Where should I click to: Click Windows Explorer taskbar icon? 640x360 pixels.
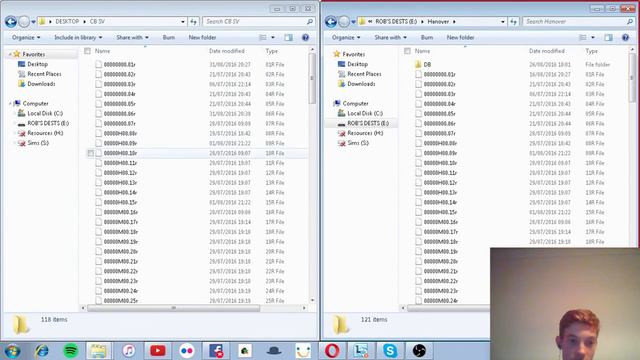(x=98, y=351)
